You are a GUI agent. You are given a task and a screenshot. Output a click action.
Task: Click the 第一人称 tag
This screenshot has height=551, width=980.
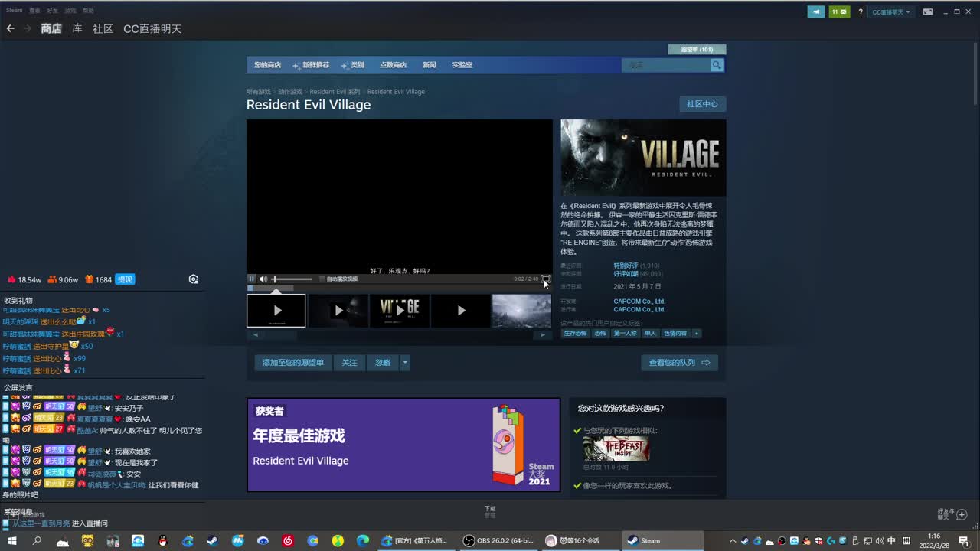[626, 334]
